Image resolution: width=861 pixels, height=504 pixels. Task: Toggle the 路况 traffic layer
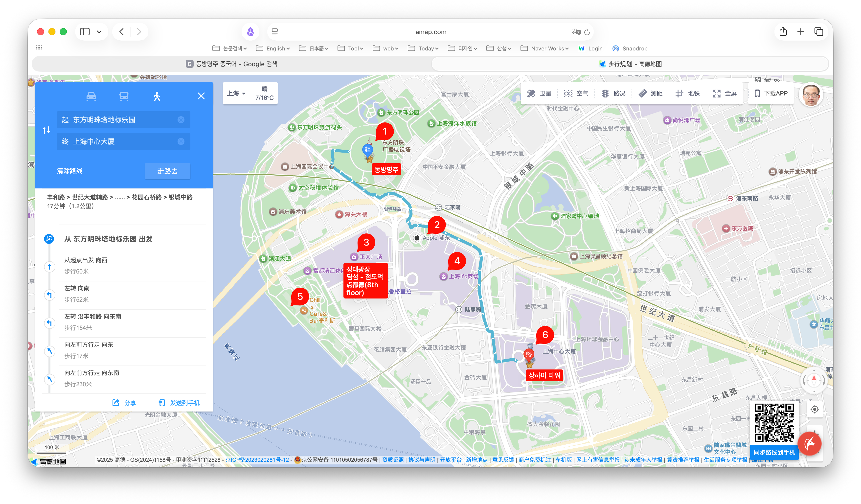pos(614,93)
